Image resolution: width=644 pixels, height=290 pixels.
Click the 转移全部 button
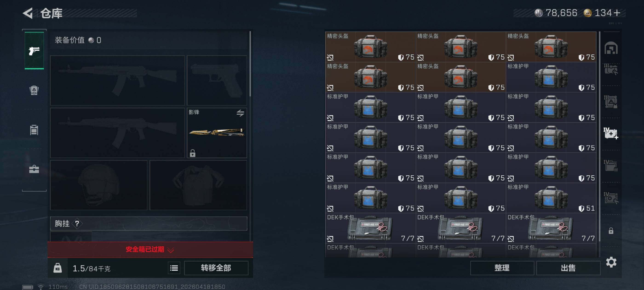coord(216,268)
